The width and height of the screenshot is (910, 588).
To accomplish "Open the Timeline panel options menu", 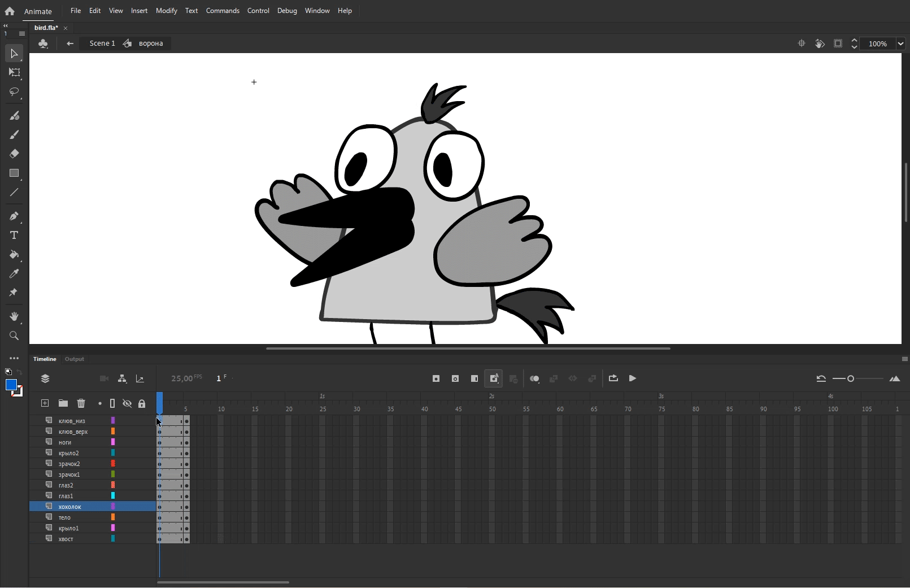I will click(905, 359).
